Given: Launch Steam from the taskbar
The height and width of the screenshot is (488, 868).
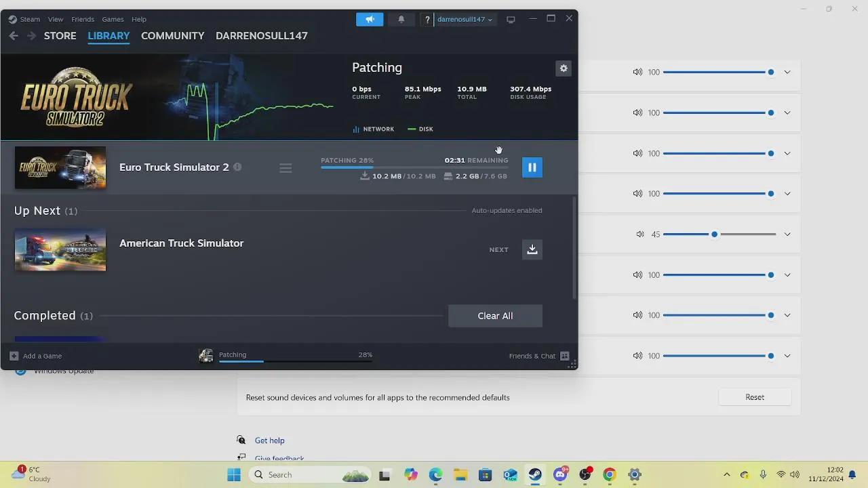Looking at the screenshot, I should pos(535,474).
